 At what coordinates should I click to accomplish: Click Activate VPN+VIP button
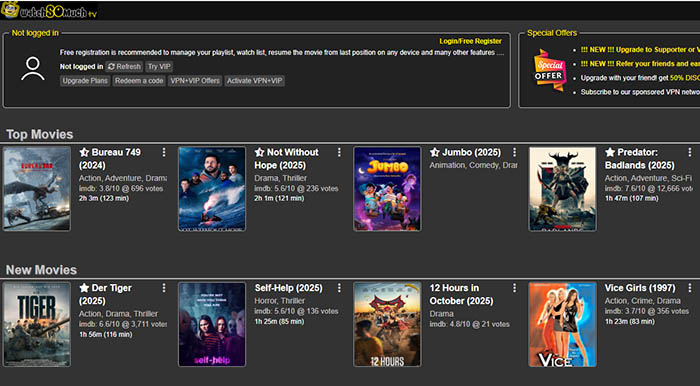pos(254,81)
